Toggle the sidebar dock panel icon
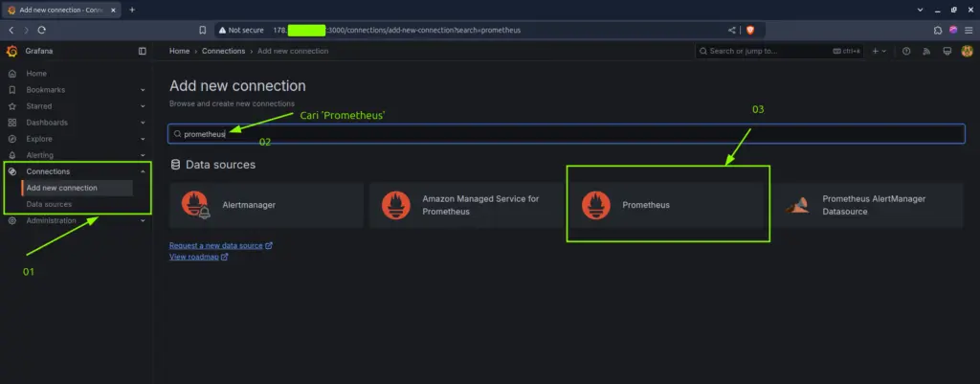Image resolution: width=980 pixels, height=384 pixels. tap(143, 52)
